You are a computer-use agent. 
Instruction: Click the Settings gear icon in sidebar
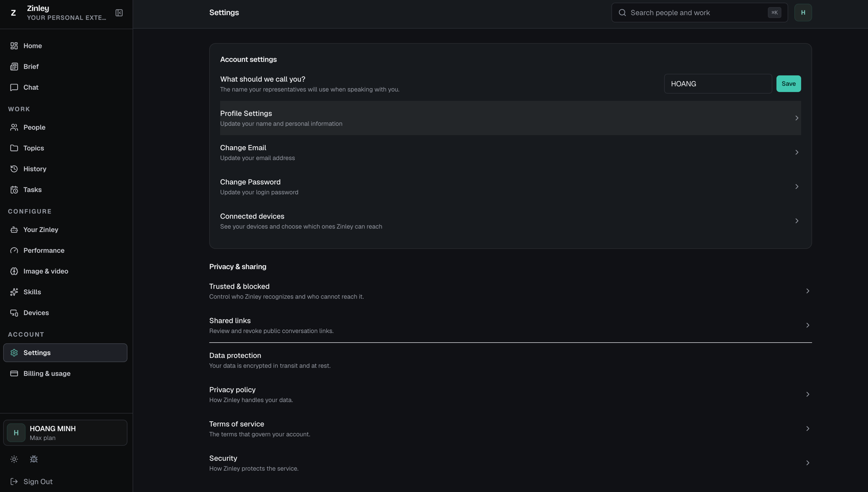click(14, 353)
